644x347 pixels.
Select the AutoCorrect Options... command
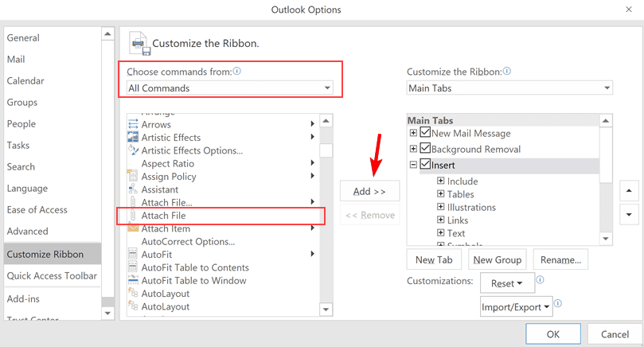pyautogui.click(x=224, y=241)
